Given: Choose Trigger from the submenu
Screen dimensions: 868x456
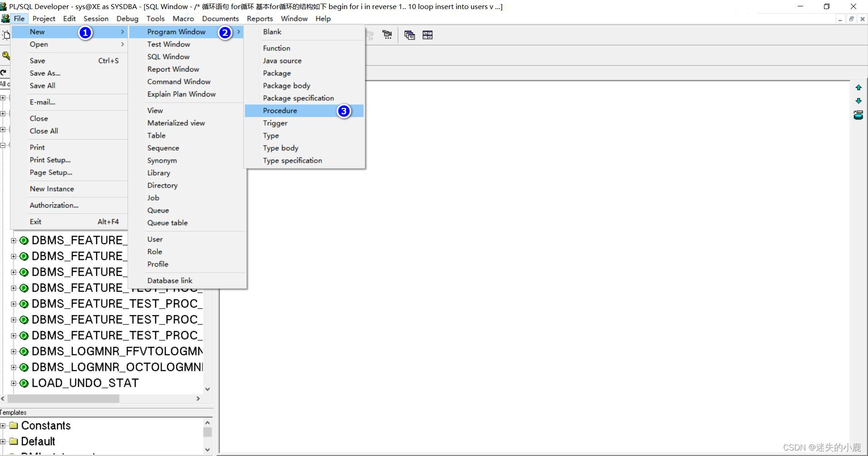Looking at the screenshot, I should [x=304, y=123].
